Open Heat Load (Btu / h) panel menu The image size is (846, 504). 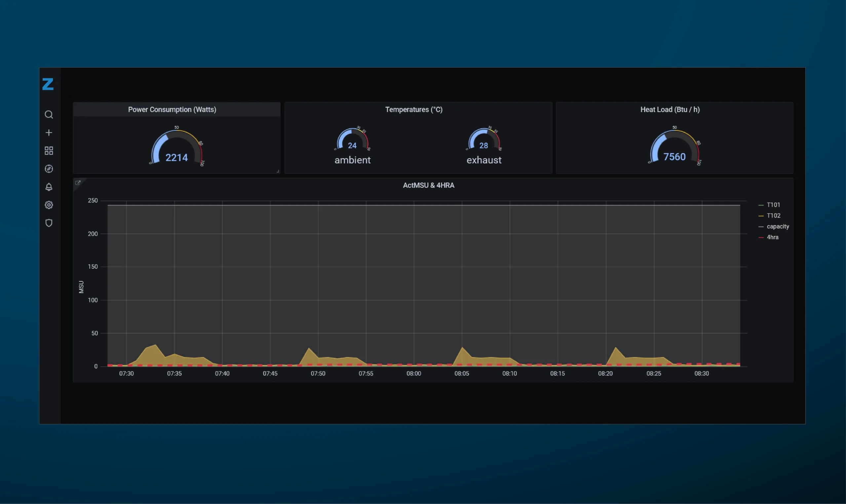pos(670,110)
